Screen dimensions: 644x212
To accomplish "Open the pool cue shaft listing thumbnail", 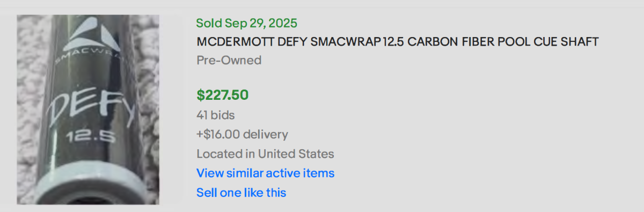I will (x=88, y=109).
